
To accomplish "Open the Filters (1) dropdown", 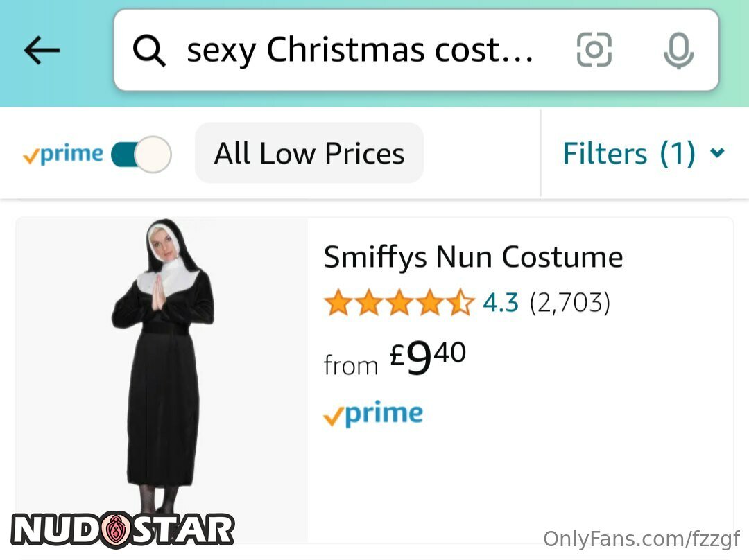I will tap(628, 154).
